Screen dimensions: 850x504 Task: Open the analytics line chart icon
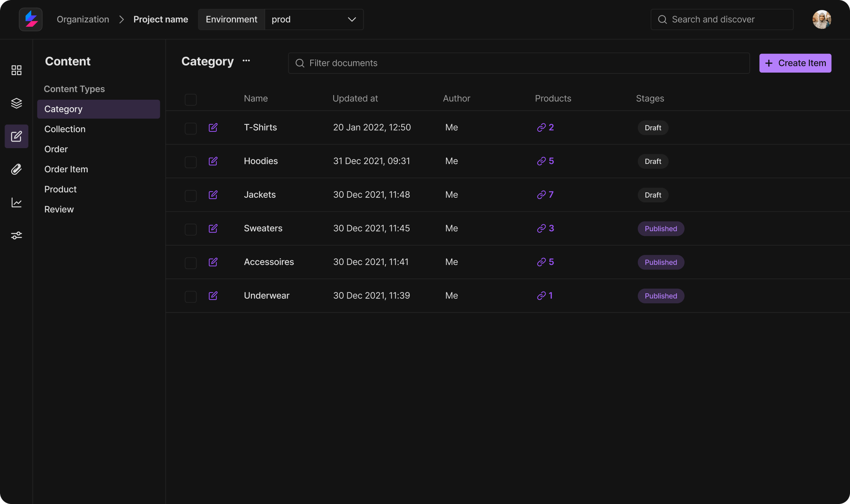(16, 203)
